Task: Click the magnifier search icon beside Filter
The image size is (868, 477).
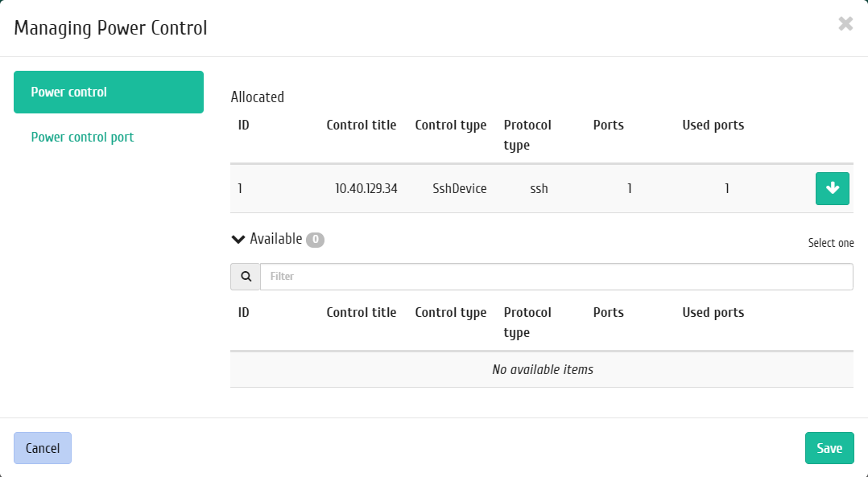Action: pos(246,277)
